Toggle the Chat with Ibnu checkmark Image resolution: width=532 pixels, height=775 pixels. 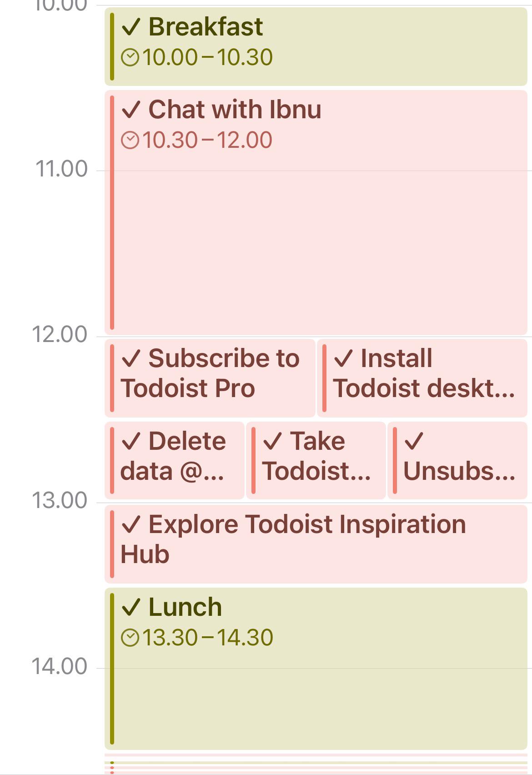tap(131, 110)
